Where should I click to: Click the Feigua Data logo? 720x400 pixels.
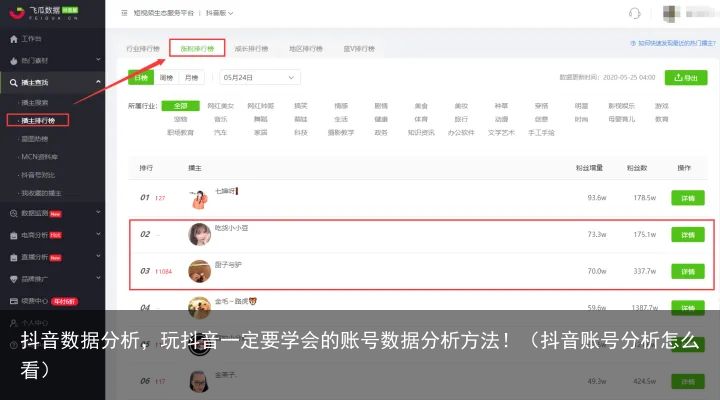(x=44, y=12)
